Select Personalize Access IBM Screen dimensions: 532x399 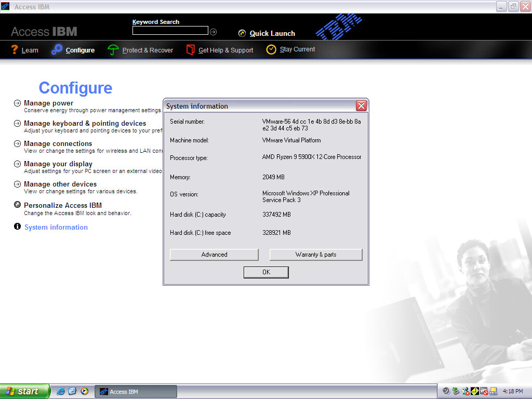pyautogui.click(x=62, y=205)
